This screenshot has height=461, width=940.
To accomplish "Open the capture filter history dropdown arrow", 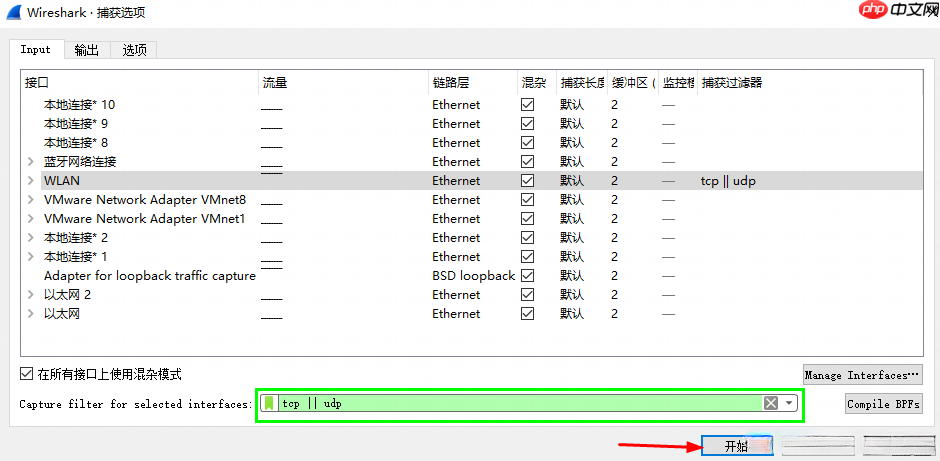I will tap(788, 403).
